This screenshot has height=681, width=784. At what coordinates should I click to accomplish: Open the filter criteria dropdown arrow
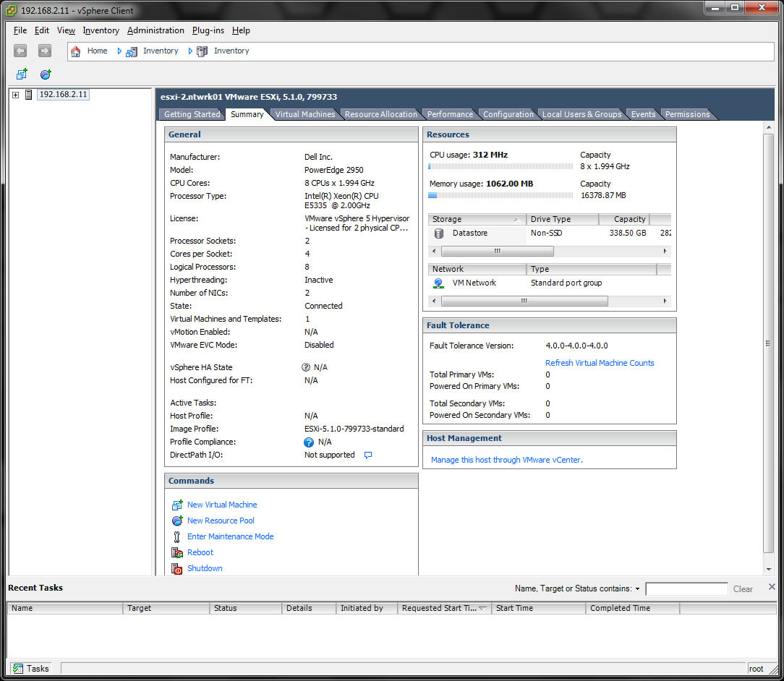click(637, 589)
